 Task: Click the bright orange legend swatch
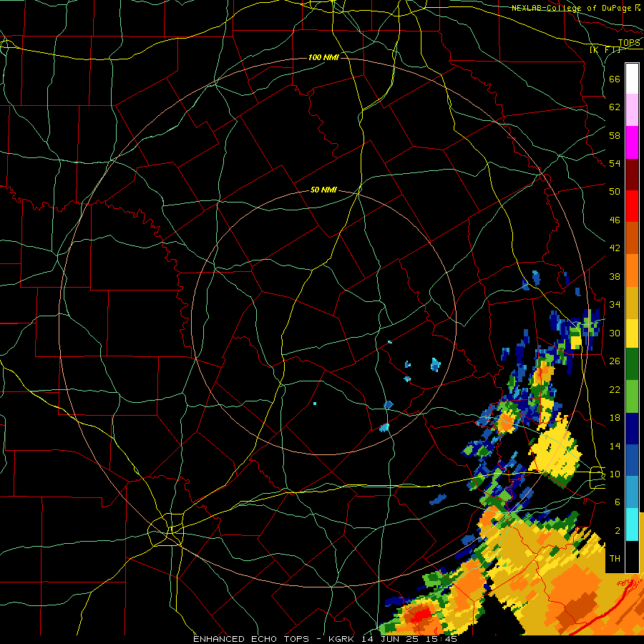632,270
